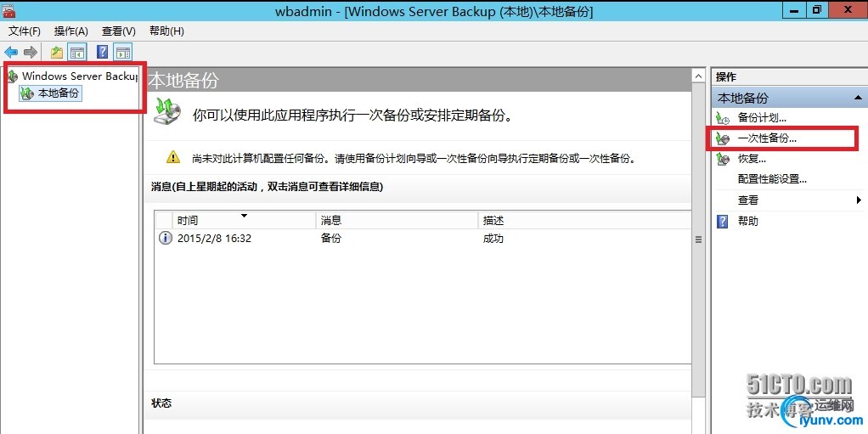Select the Windows Server Backup tree root node
This screenshot has height=434, width=868.
pyautogui.click(x=79, y=76)
